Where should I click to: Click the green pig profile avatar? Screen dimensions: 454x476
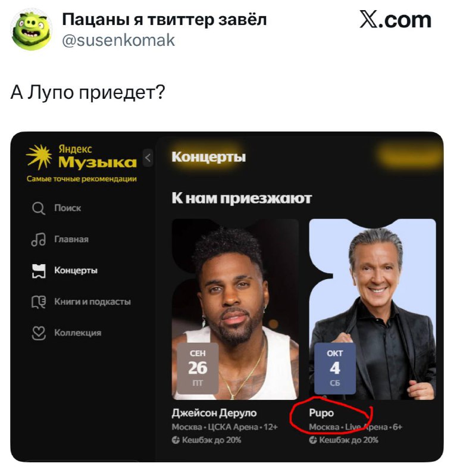coord(32,29)
